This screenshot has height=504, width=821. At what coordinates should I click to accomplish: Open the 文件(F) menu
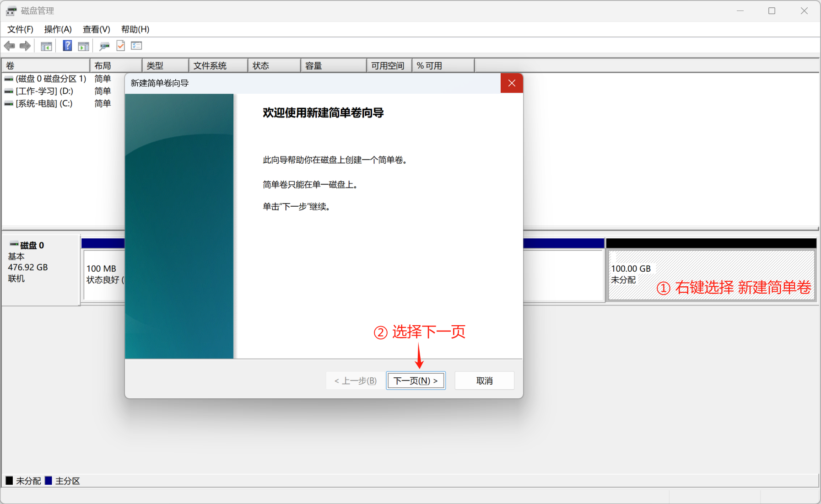pyautogui.click(x=20, y=29)
